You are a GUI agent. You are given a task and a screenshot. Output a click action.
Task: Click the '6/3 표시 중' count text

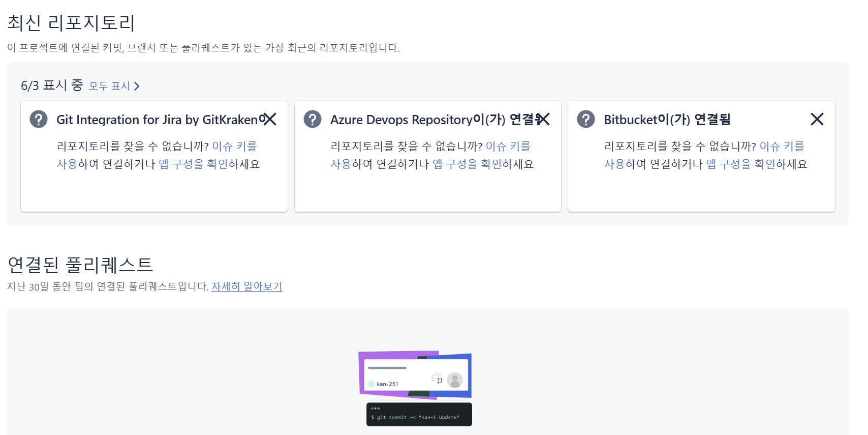(x=52, y=85)
